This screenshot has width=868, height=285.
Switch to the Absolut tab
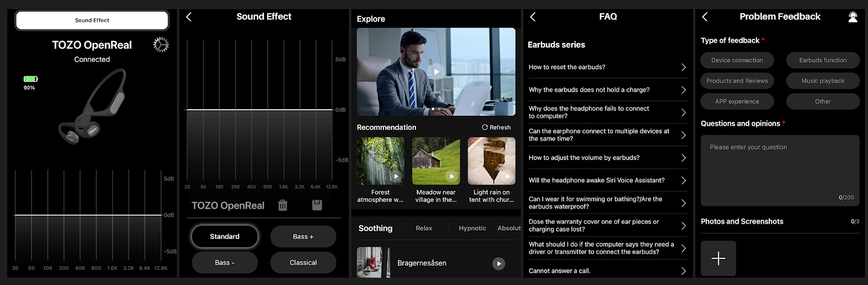click(x=509, y=228)
